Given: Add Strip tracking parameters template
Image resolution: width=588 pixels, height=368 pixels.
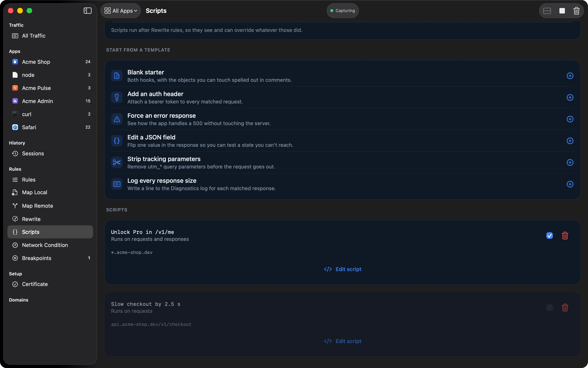Looking at the screenshot, I should 570,163.
